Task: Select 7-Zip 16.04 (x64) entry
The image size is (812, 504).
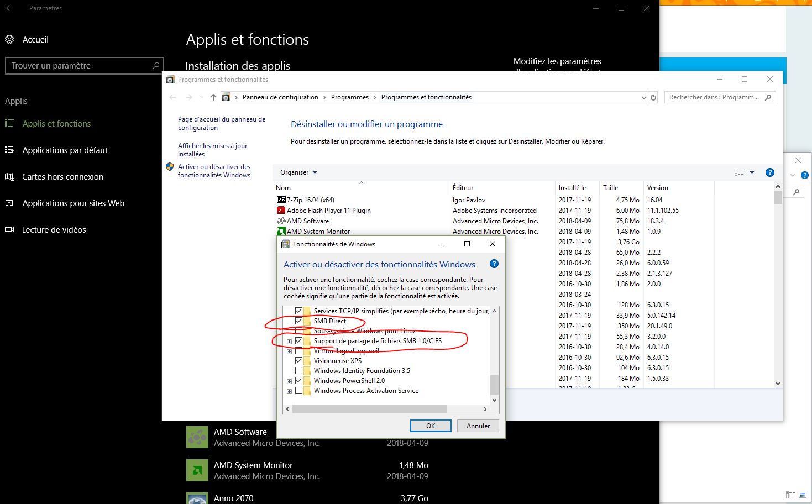Action: pyautogui.click(x=310, y=200)
